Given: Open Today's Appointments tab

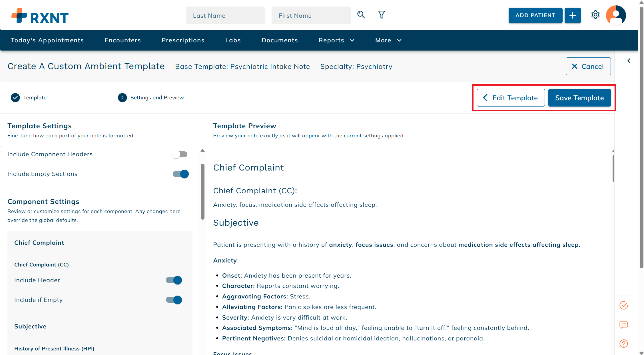Looking at the screenshot, I should 47,40.
